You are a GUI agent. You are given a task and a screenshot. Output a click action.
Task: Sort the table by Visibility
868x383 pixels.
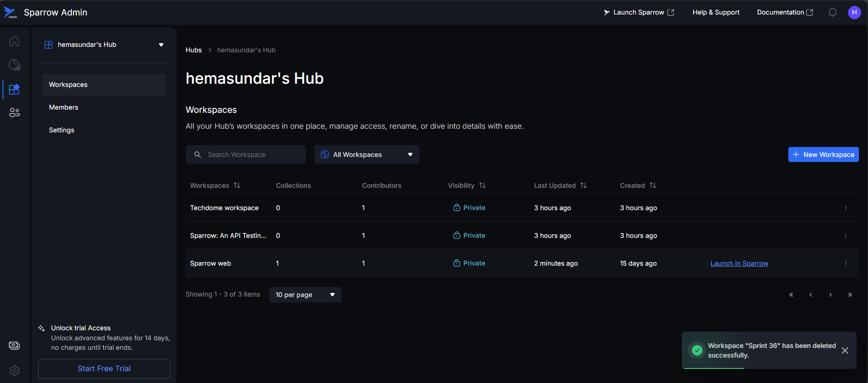click(x=482, y=186)
